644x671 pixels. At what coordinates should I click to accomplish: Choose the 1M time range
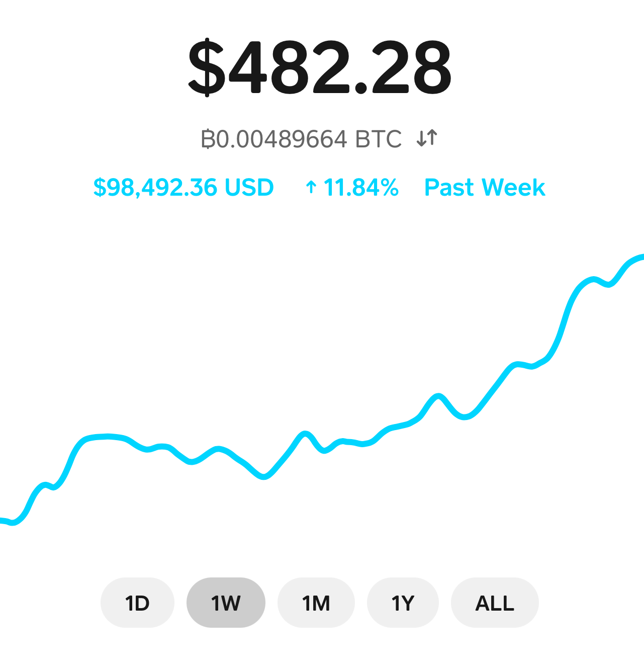(x=316, y=603)
